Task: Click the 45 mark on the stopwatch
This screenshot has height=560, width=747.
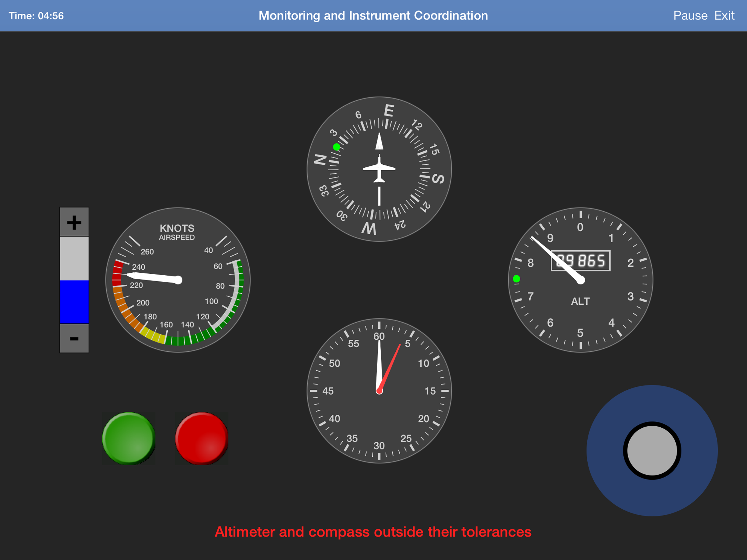Action: 328,391
